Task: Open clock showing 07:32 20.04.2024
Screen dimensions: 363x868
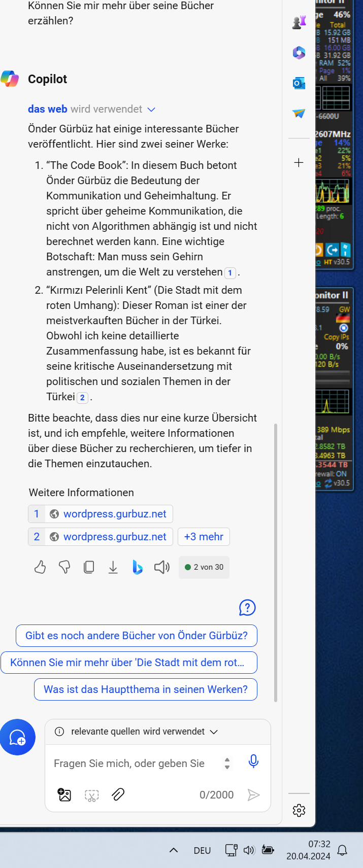Action: tap(308, 850)
